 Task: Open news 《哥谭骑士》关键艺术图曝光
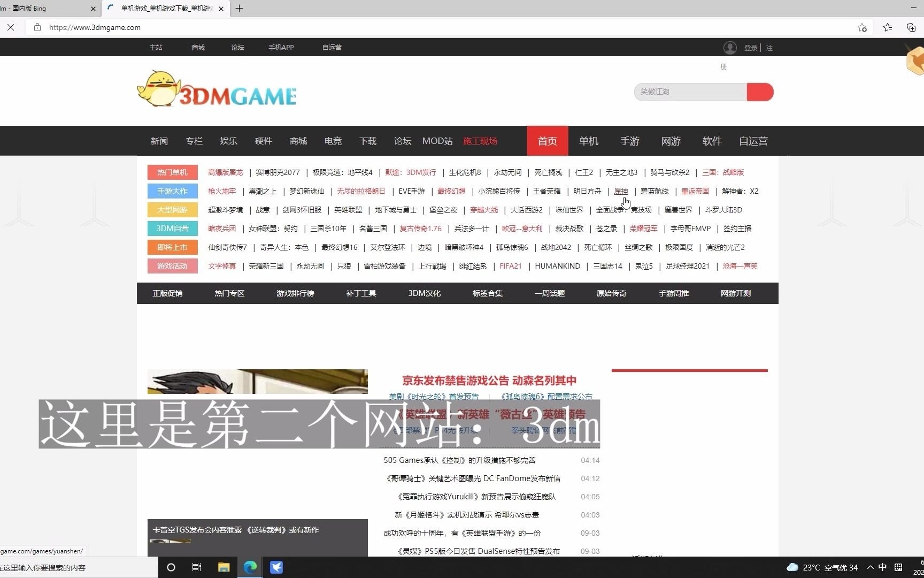click(x=473, y=478)
